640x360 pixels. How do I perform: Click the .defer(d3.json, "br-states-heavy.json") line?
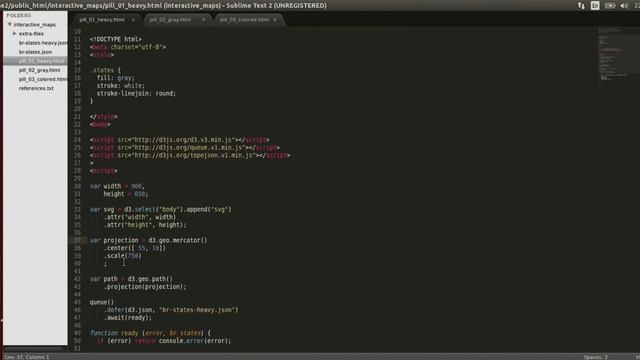(171, 310)
